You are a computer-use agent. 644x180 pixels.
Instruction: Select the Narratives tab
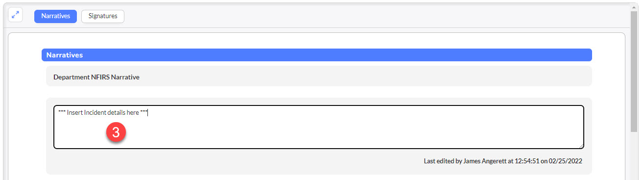click(55, 16)
